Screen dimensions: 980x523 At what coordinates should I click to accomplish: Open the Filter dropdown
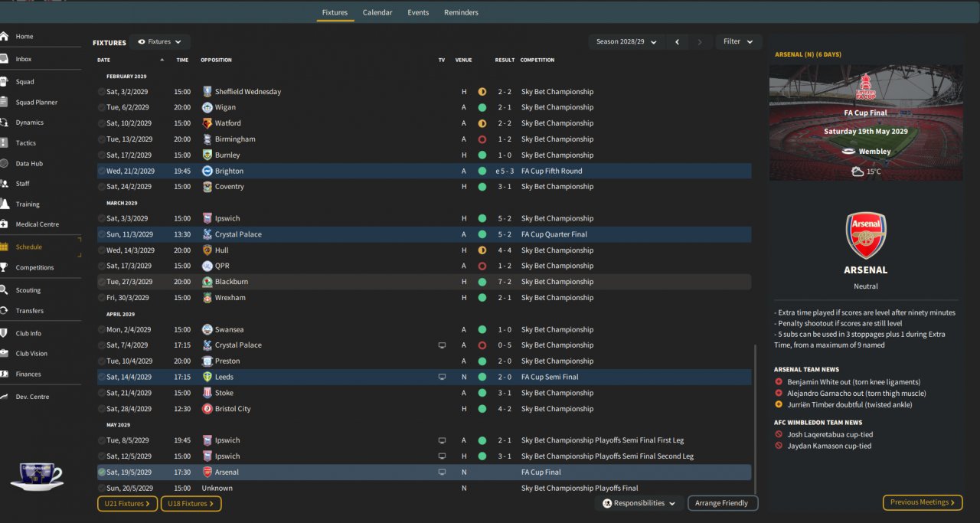(739, 42)
